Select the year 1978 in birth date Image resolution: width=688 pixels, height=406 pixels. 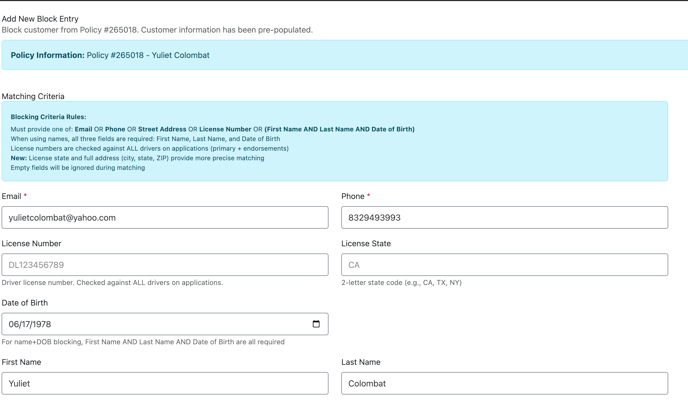point(41,324)
